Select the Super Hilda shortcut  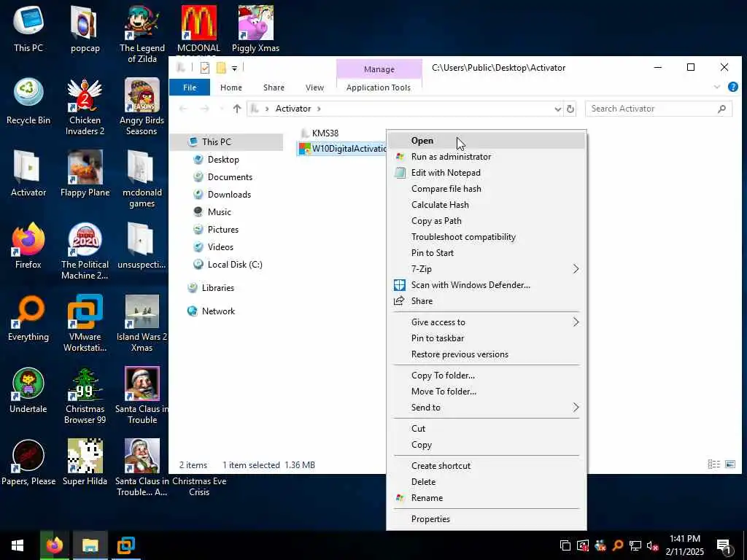(85, 462)
